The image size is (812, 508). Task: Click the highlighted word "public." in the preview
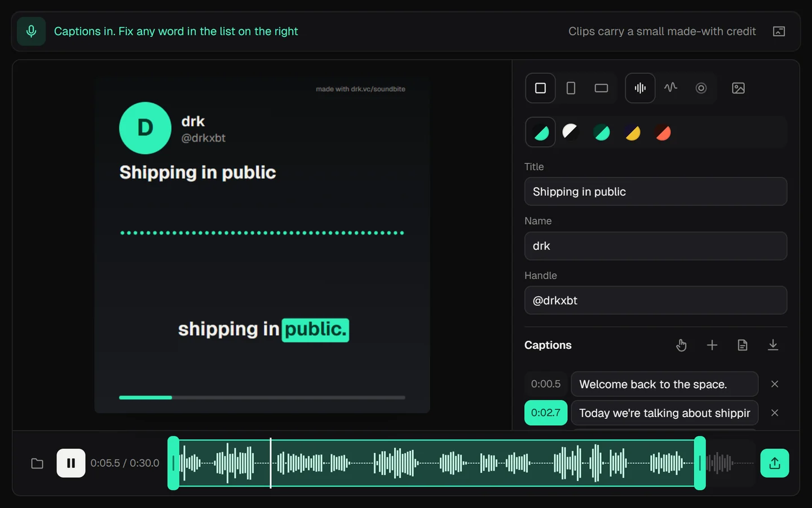point(315,330)
